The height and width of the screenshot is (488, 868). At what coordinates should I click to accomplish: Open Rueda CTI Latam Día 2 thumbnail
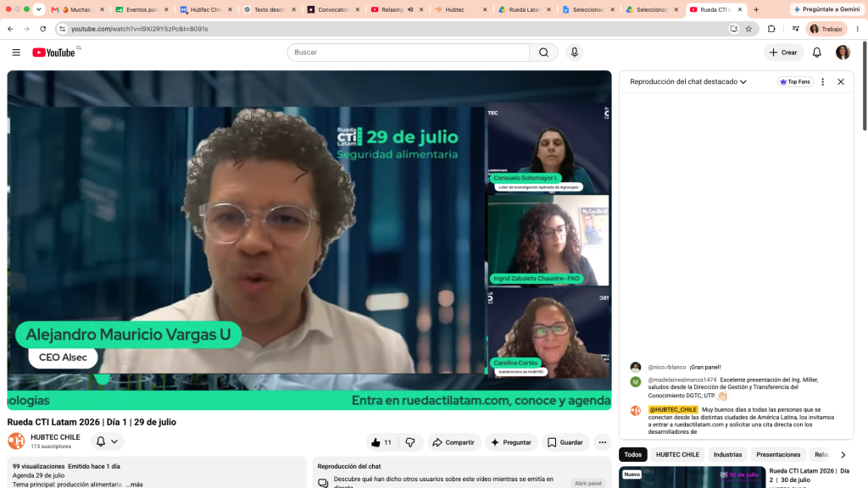692,477
